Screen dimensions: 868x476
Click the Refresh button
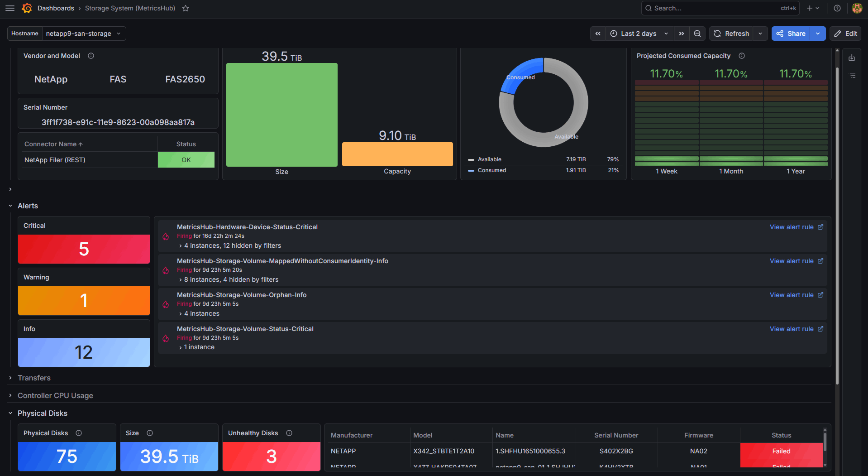(x=731, y=34)
